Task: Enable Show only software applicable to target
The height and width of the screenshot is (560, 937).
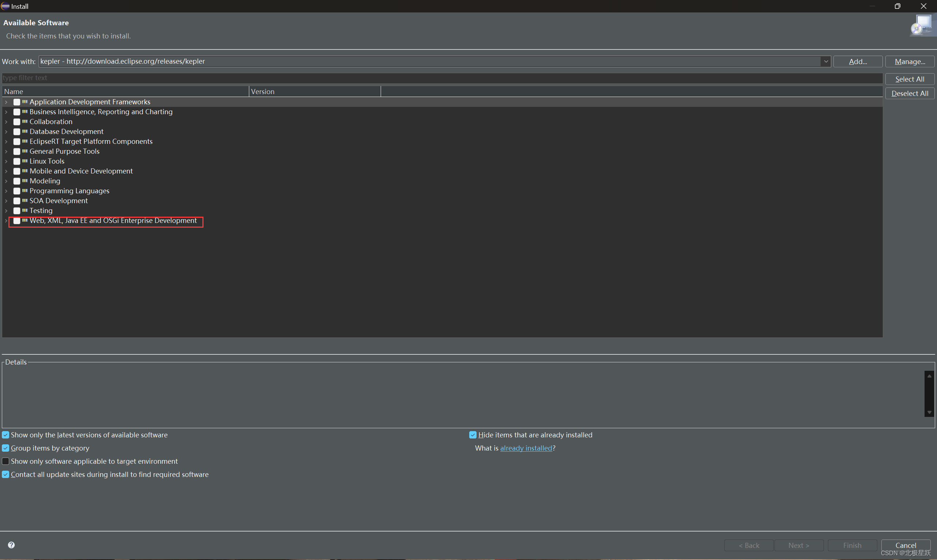Action: click(5, 461)
